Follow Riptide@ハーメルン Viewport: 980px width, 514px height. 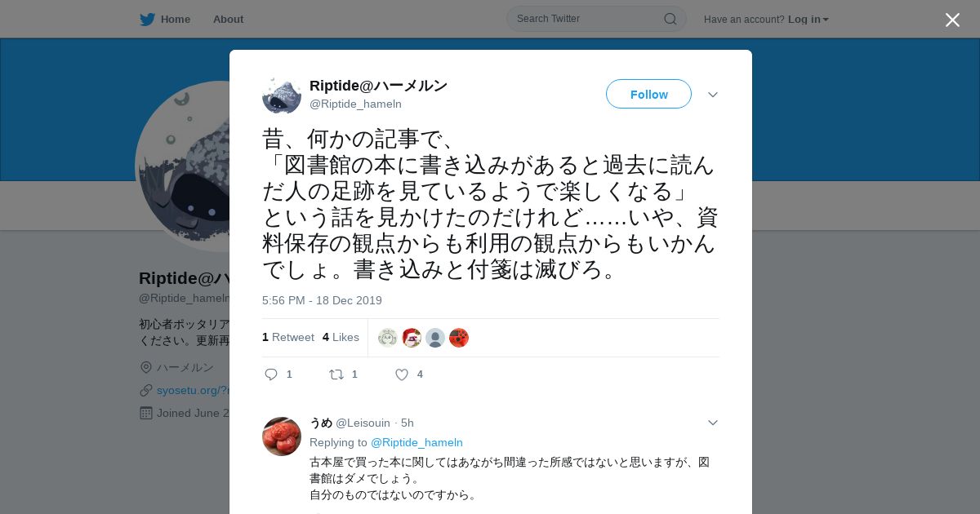[648, 94]
